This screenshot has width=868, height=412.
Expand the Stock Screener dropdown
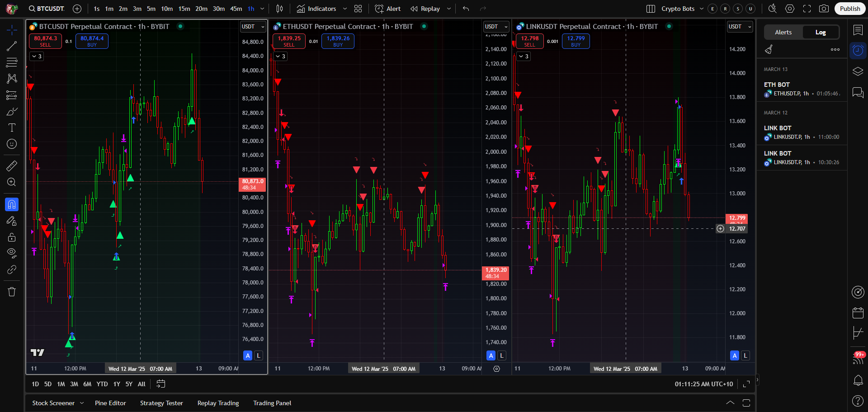(x=82, y=403)
